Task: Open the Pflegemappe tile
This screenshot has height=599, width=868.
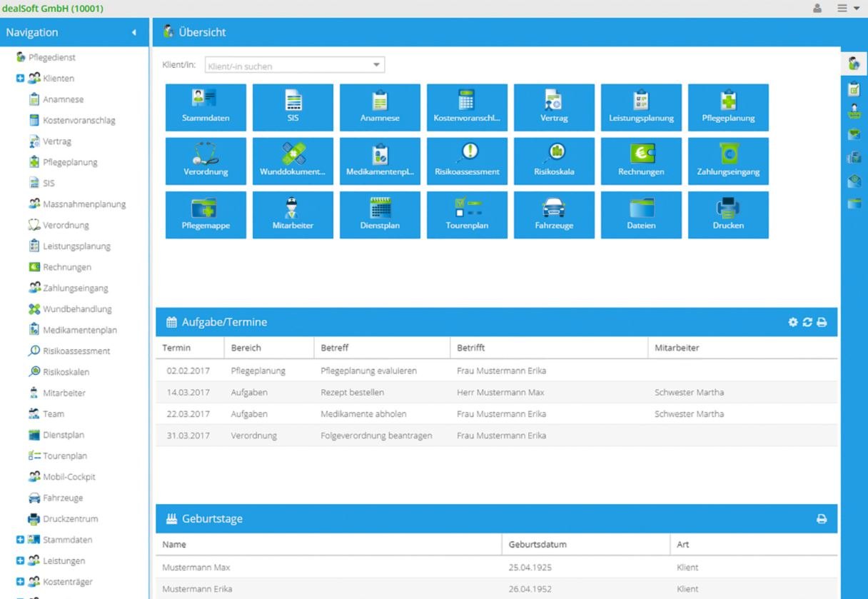Action: click(x=206, y=214)
